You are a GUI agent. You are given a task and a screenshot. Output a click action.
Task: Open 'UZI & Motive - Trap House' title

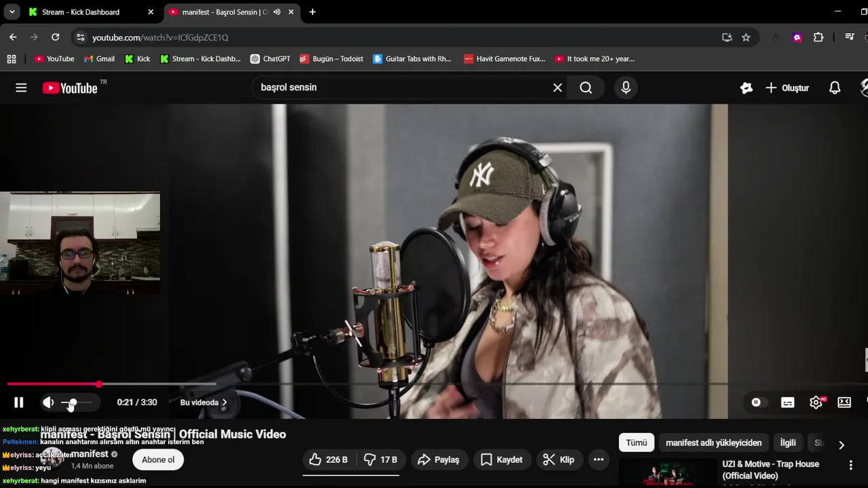point(770,470)
